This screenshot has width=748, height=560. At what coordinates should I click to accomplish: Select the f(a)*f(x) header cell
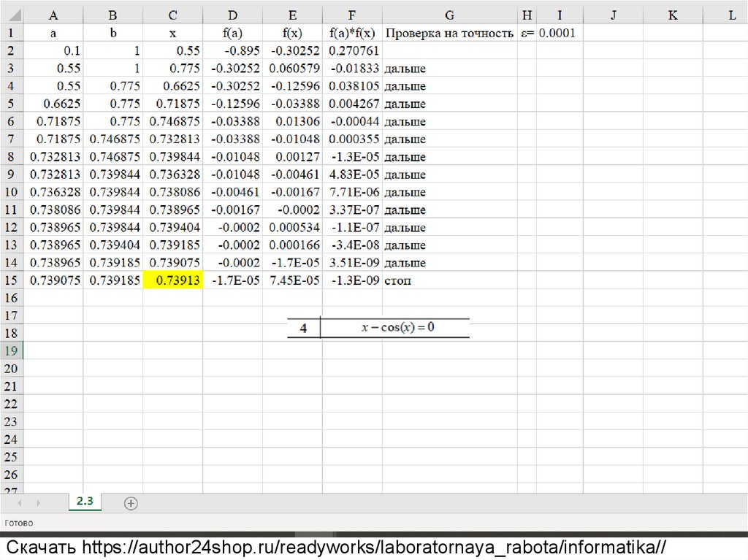pyautogui.click(x=352, y=33)
